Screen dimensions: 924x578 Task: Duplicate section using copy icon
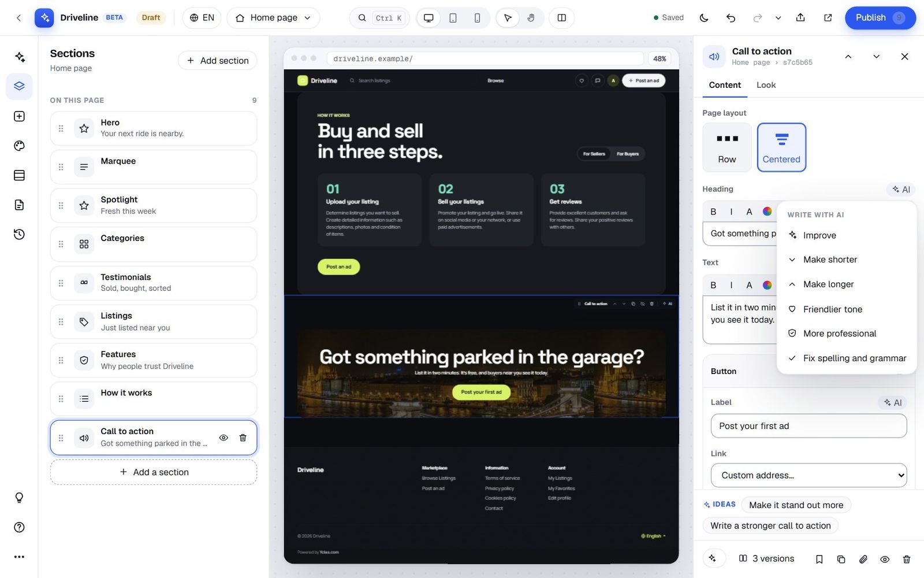(841, 559)
